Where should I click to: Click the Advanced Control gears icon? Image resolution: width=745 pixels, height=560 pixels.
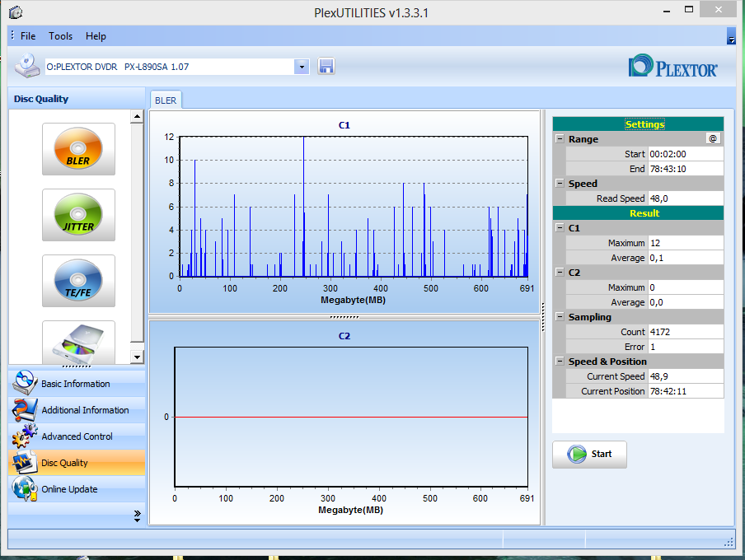[25, 436]
